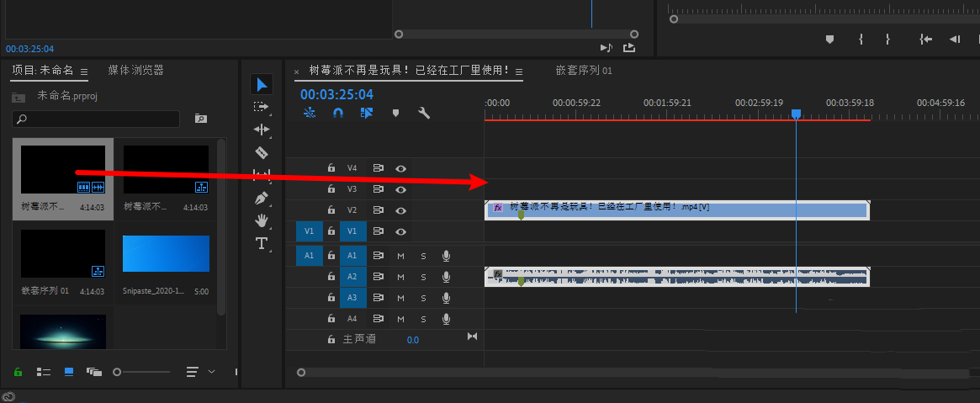Select the Type tool

[262, 243]
